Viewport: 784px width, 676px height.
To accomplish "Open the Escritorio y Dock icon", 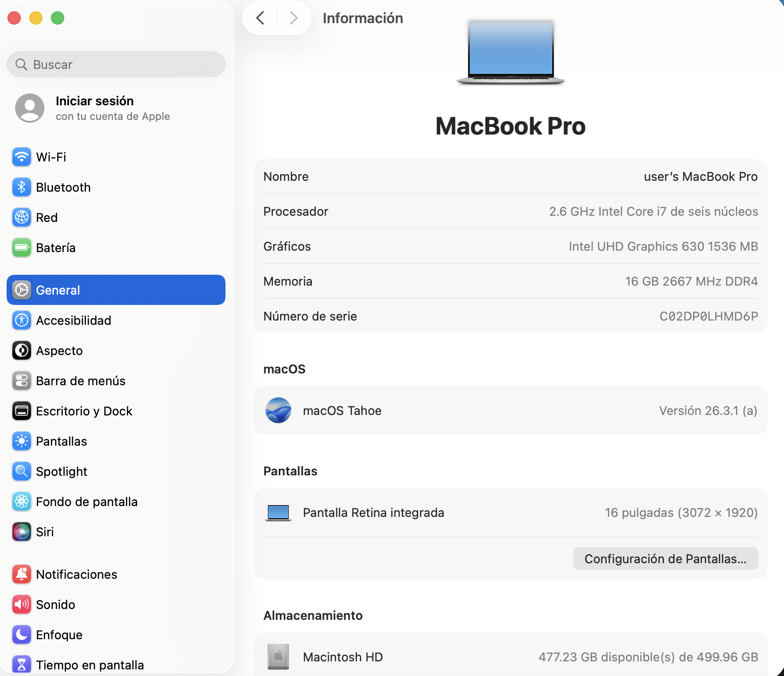I will click(x=22, y=411).
